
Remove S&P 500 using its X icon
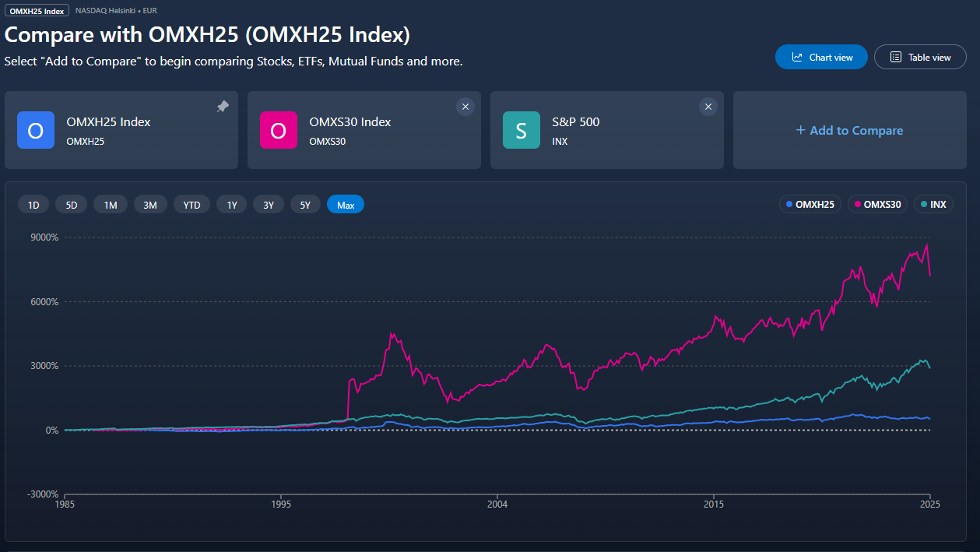[x=708, y=107]
